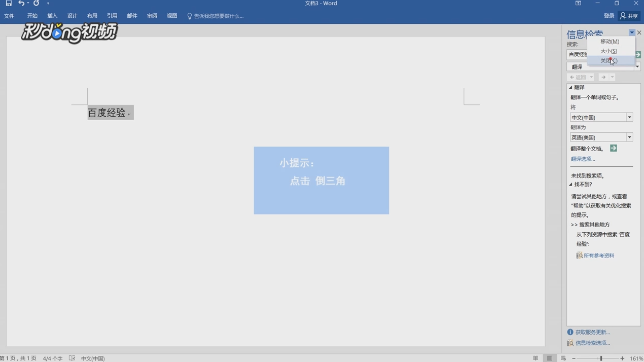Click the Tell Me search box with lightbulb
The width and height of the screenshot is (644, 362).
[x=216, y=16]
